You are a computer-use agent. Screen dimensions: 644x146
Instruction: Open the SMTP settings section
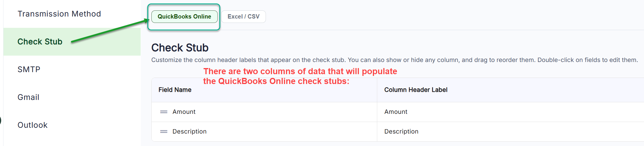pos(29,70)
